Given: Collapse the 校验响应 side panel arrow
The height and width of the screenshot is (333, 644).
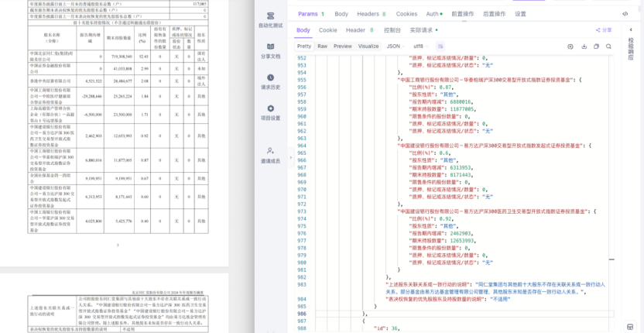Looking at the screenshot, I should pos(632,29).
